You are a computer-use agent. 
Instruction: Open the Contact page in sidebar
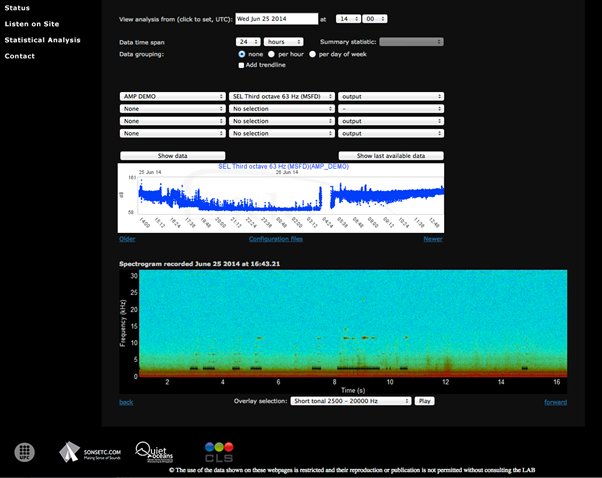(19, 56)
